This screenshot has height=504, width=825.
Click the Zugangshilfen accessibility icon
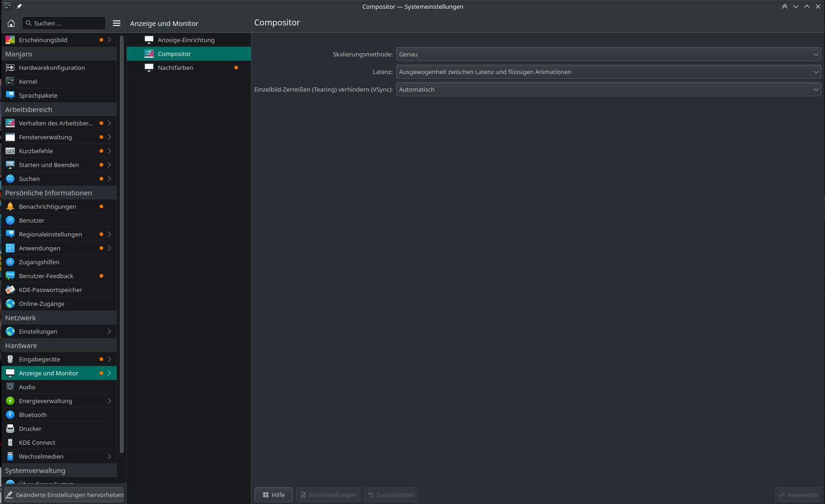click(10, 262)
